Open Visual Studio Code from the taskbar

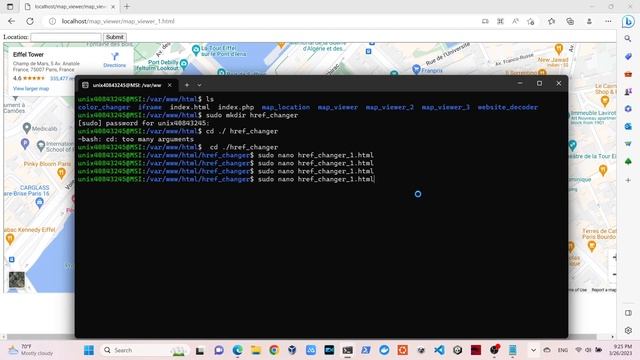pos(439,350)
